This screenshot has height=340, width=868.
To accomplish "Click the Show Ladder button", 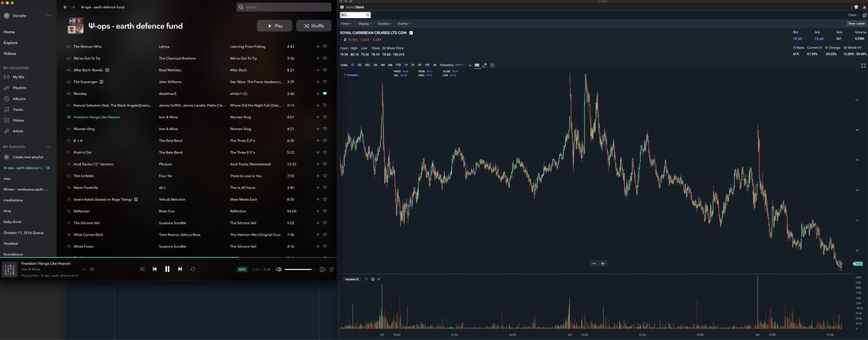I will tap(856, 23).
